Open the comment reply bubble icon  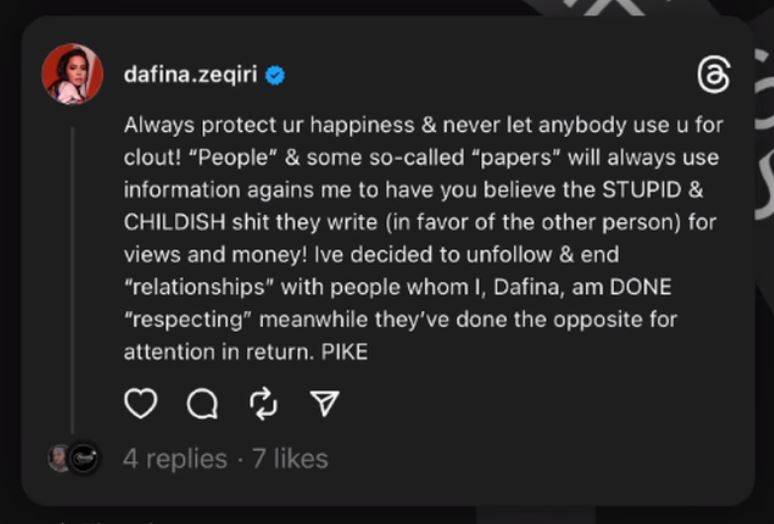202,404
